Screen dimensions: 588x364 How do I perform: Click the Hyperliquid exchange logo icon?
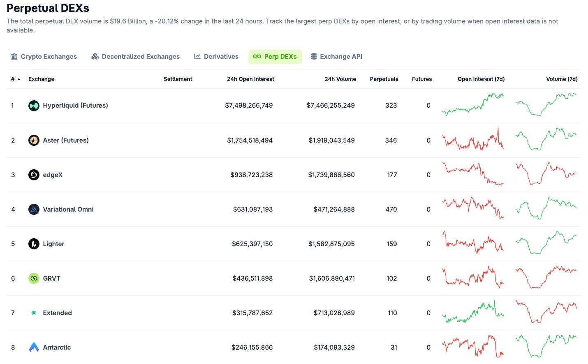[34, 106]
